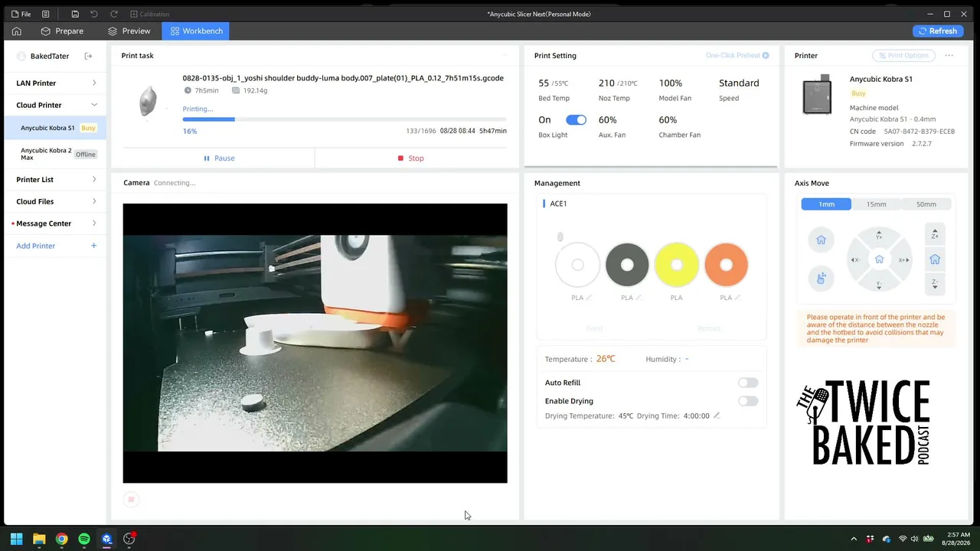This screenshot has width=980, height=551.
Task: Pause the current print
Action: pyautogui.click(x=219, y=158)
